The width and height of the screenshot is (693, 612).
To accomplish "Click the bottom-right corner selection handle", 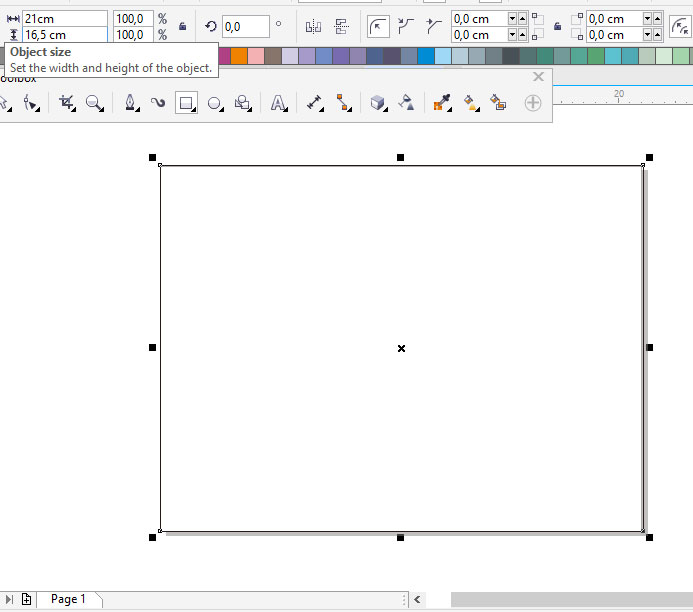I will (649, 537).
